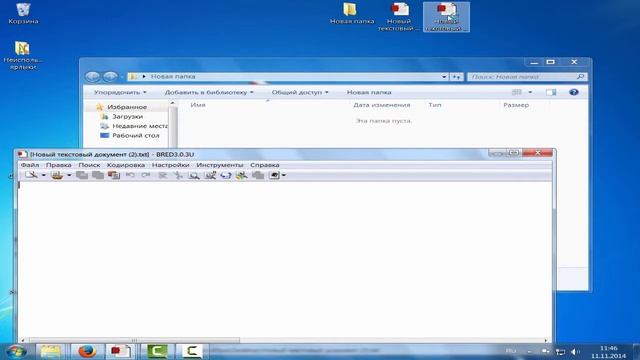Image resolution: width=640 pixels, height=360 pixels.
Task: Select Загрузки in Explorer sidebar
Action: click(x=127, y=116)
